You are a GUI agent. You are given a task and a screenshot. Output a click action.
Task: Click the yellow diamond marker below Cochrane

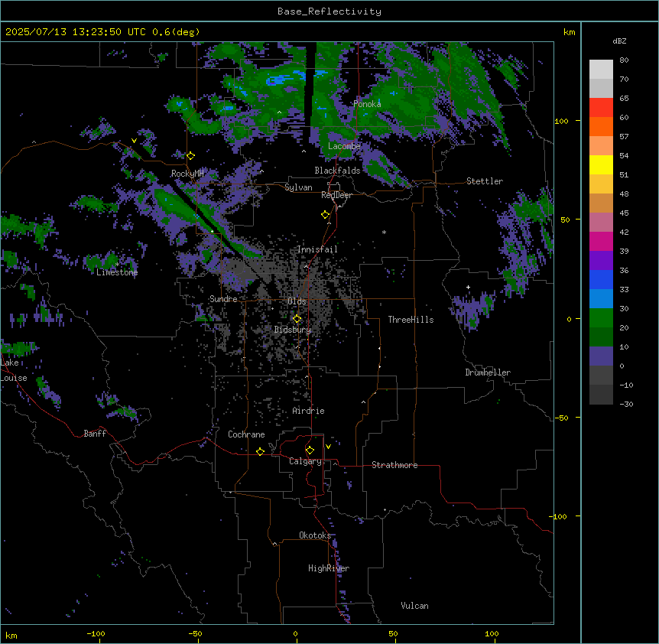tap(260, 451)
